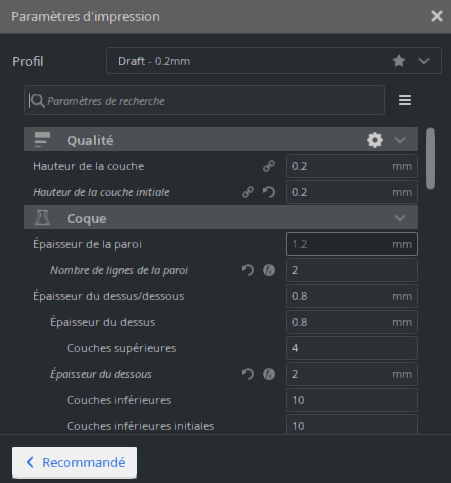
Task: Open the Profil Draft - 0.2mm dropdown
Action: coord(274,61)
